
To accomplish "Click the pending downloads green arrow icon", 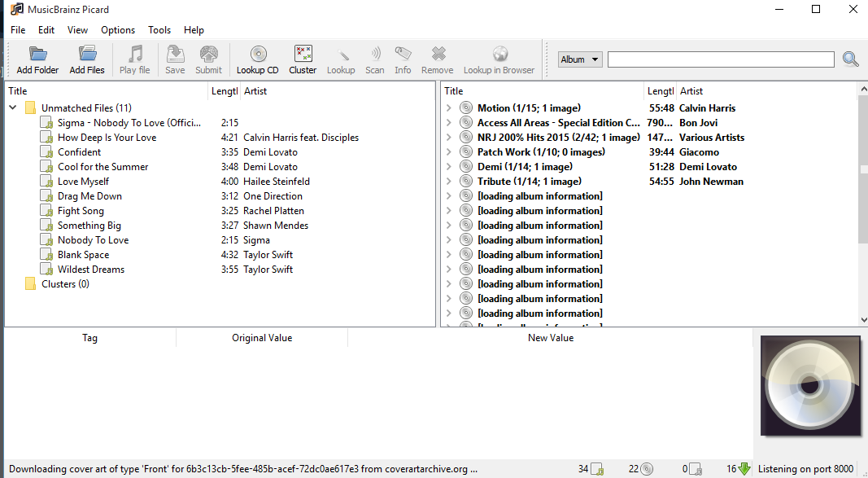I will tap(744, 469).
